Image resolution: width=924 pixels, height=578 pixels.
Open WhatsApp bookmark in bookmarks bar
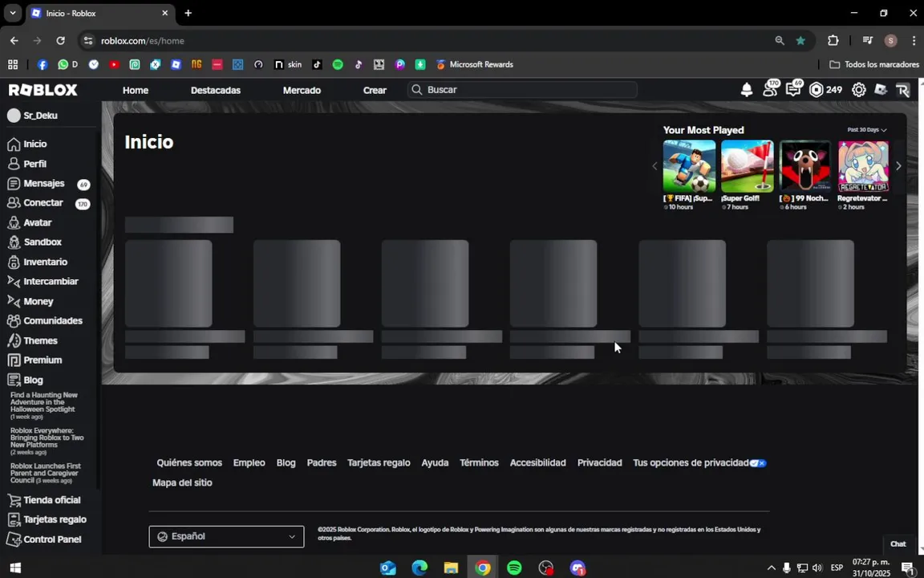(67, 65)
